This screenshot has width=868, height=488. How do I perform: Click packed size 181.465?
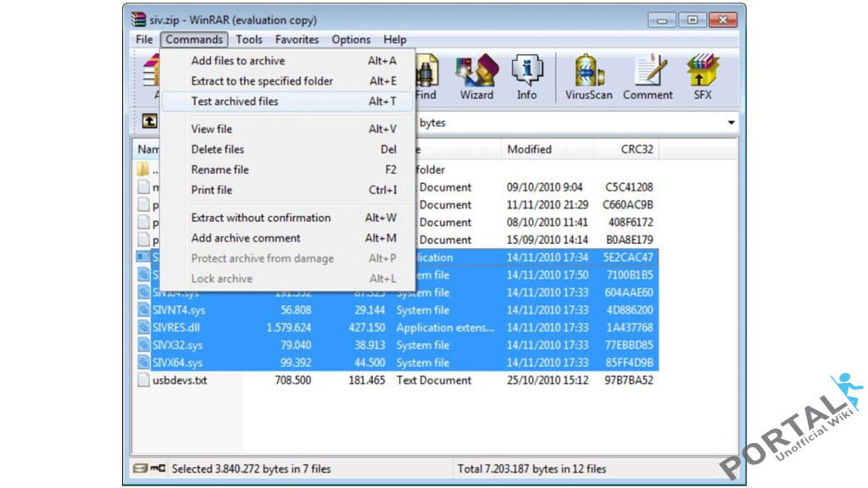pos(366,380)
